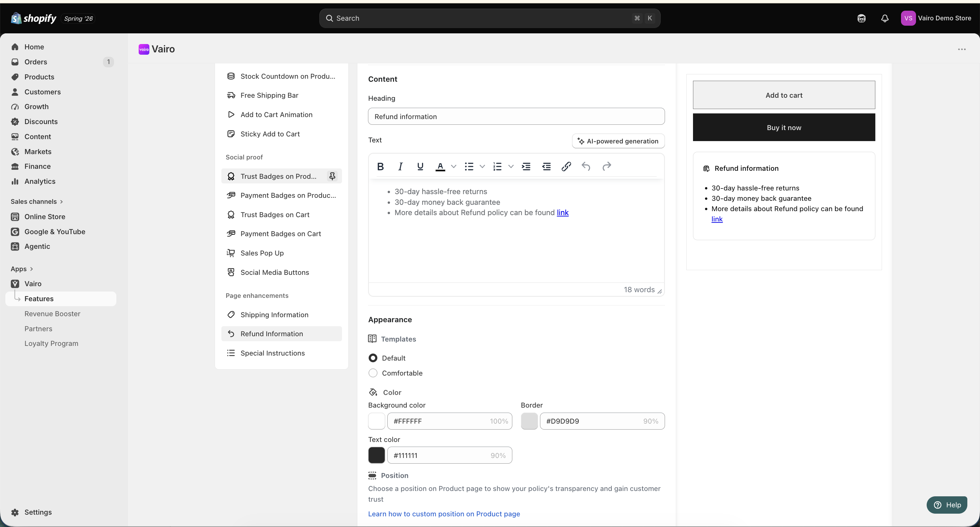The image size is (980, 527).
Task: Undo last edit in text editor
Action: [586, 166]
